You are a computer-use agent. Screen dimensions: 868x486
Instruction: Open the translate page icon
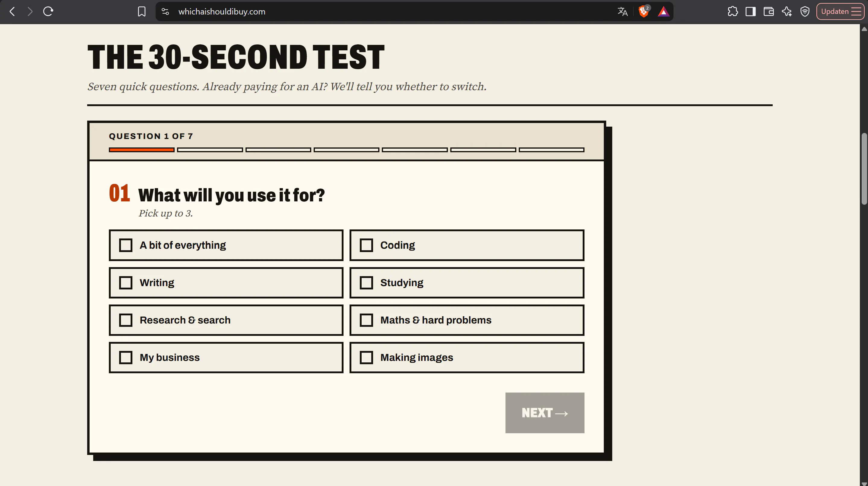click(x=622, y=11)
